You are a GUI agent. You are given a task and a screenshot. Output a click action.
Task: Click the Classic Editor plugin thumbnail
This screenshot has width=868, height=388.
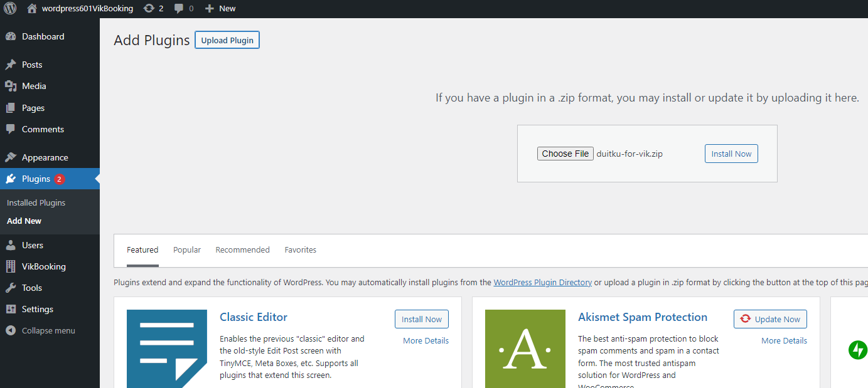pyautogui.click(x=167, y=349)
